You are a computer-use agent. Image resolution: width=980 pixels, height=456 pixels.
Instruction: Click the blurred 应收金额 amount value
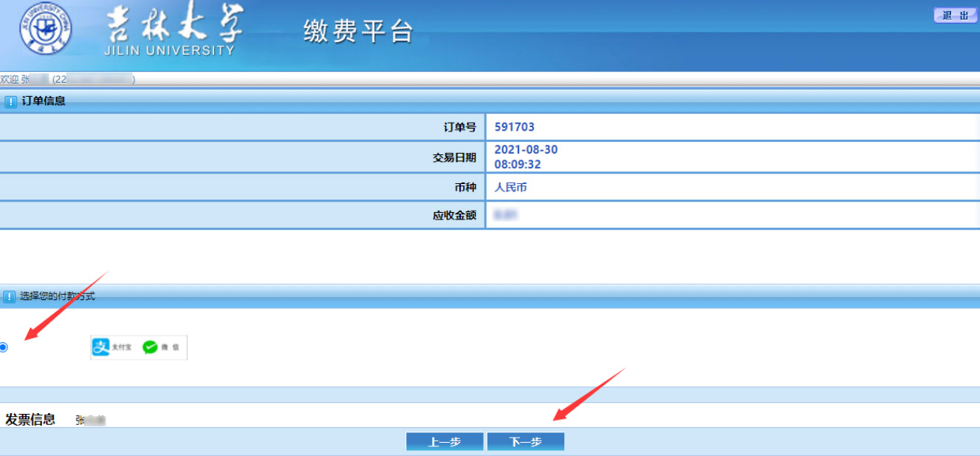(x=506, y=215)
